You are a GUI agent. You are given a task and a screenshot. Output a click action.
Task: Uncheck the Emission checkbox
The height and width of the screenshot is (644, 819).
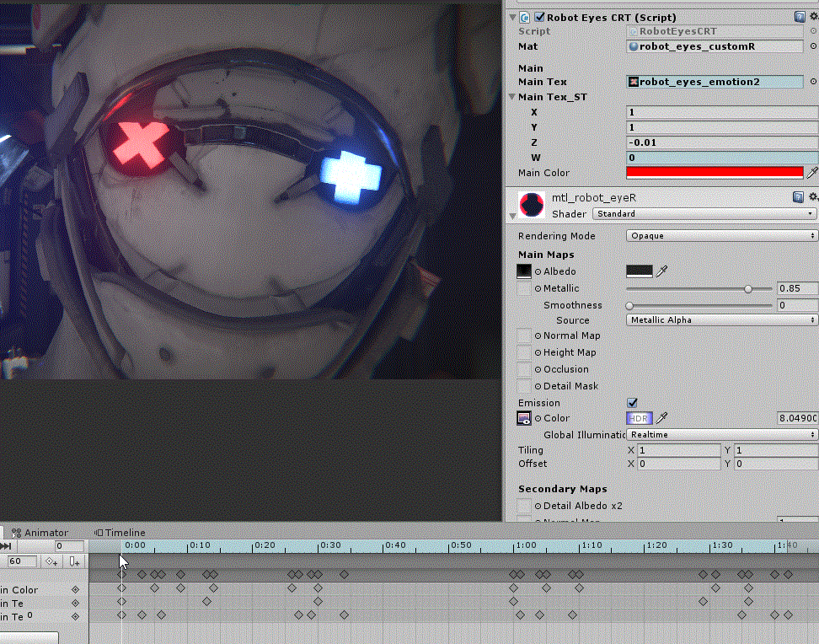[x=633, y=403]
